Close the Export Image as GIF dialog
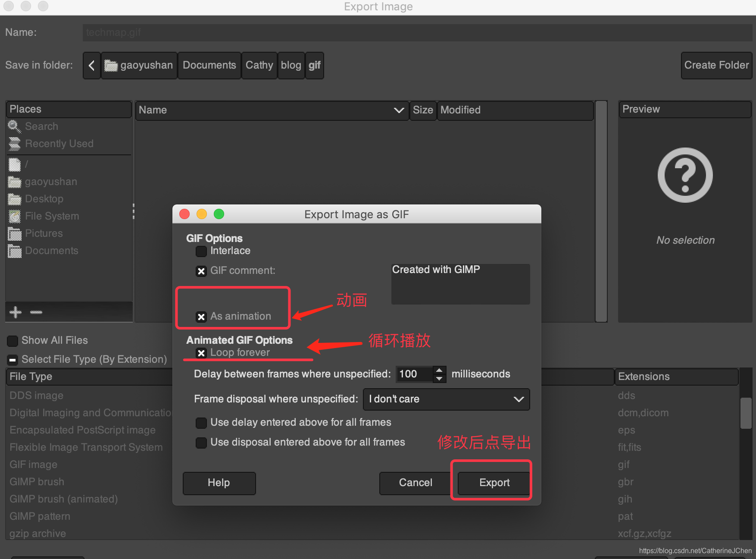 pyautogui.click(x=184, y=214)
